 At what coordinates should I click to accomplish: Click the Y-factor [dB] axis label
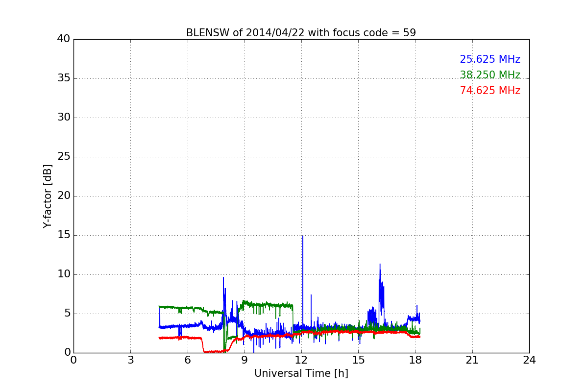(48, 196)
